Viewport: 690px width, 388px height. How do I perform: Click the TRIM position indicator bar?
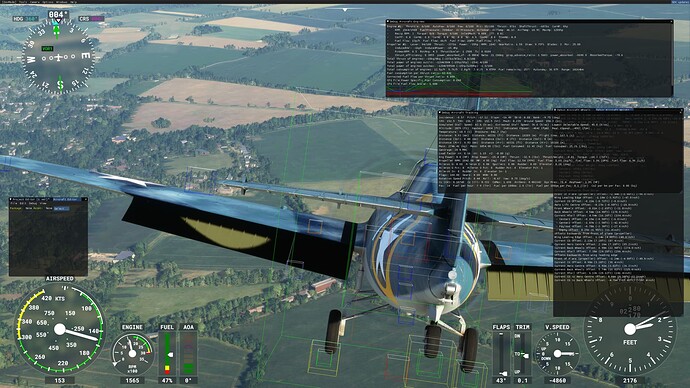(x=522, y=354)
